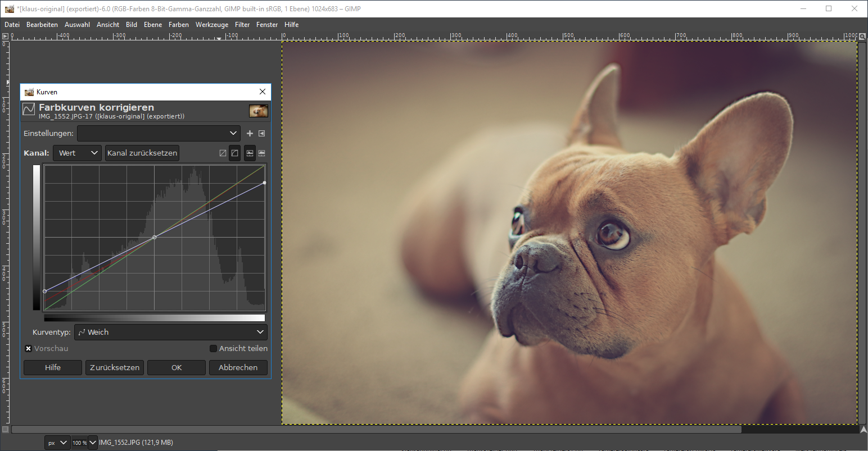Image resolution: width=868 pixels, height=451 pixels.
Task: Click the quick mask toggle at bottom left
Action: click(x=5, y=430)
